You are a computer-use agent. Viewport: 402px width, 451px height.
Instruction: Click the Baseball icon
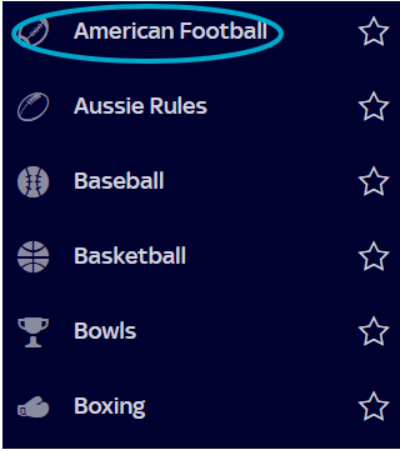point(33,182)
